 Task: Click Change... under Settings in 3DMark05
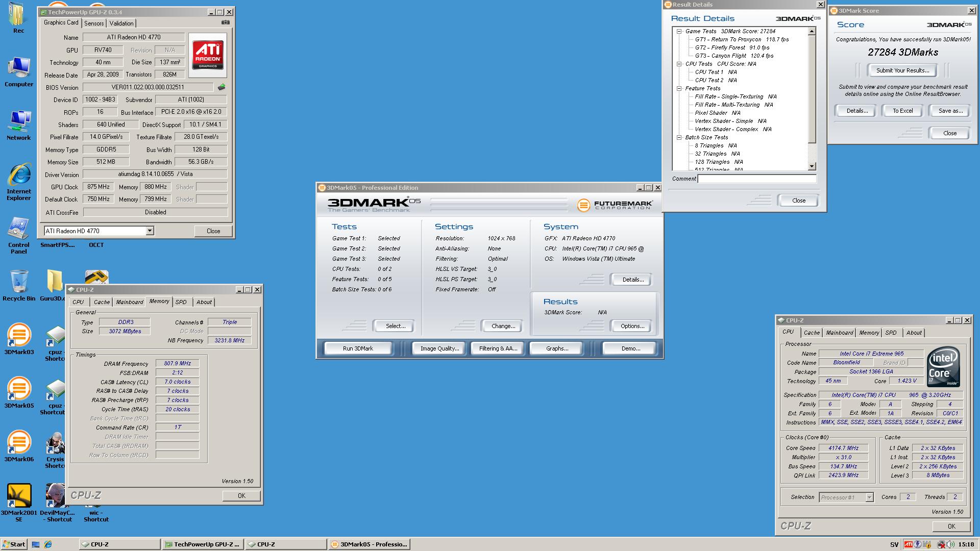[503, 326]
